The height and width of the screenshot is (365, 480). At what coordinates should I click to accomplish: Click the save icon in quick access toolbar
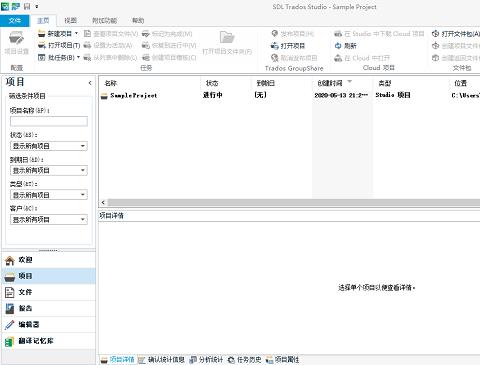[27, 6]
